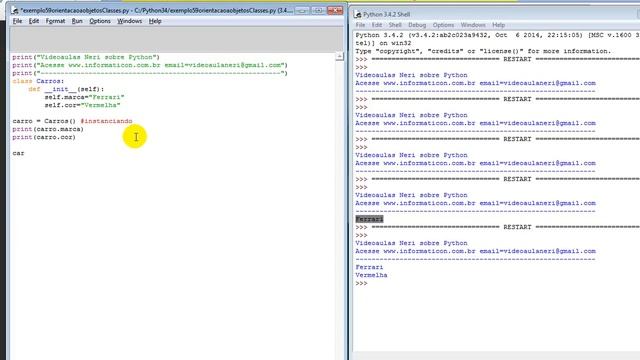Click the self.cor="Vermelha" line
Image resolution: width=640 pixels, height=360 pixels.
click(x=82, y=105)
